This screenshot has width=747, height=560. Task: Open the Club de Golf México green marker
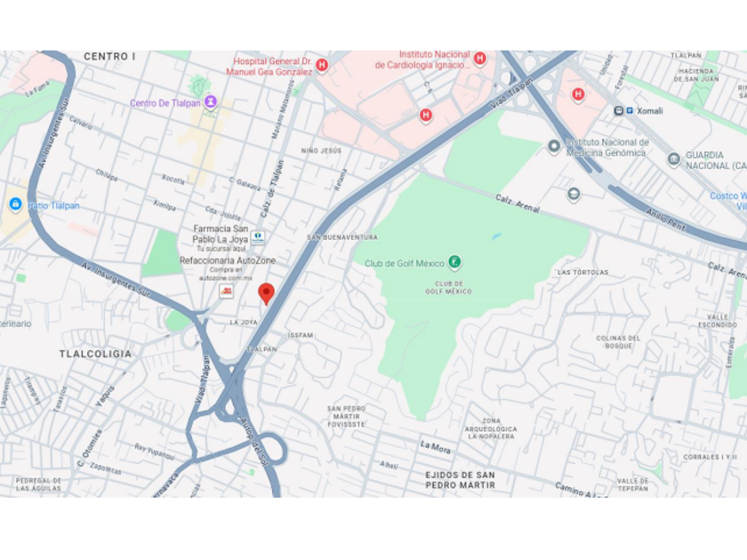[x=454, y=262]
